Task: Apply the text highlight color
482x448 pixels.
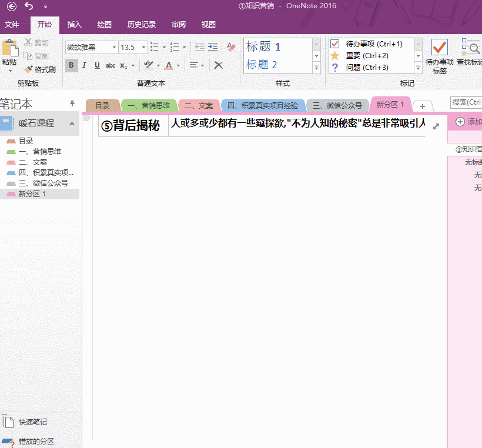Action: tap(149, 65)
